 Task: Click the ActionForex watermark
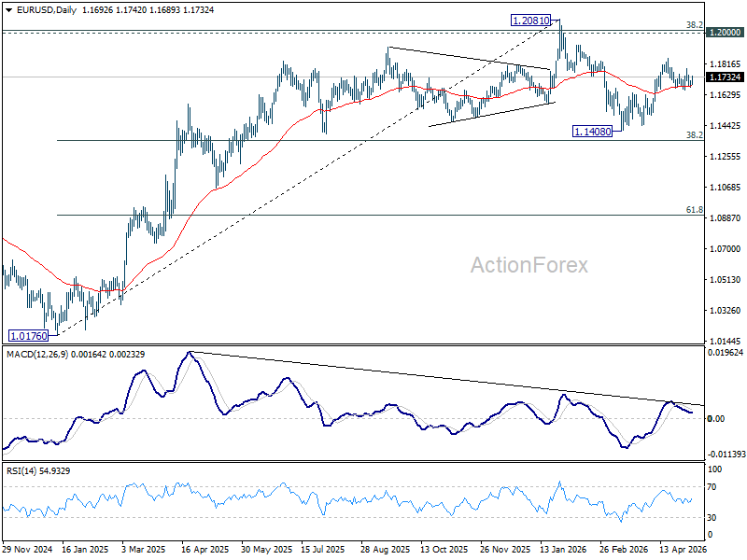pos(529,265)
